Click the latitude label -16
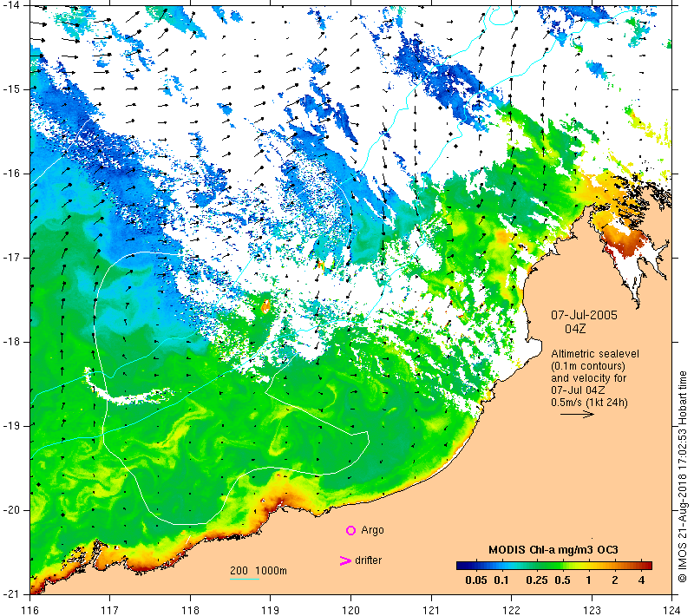 click(10, 174)
